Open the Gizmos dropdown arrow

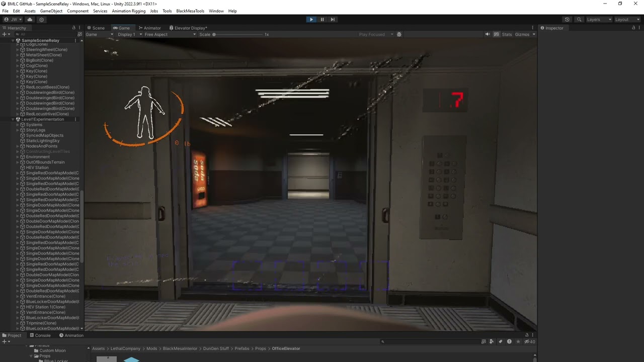(x=533, y=34)
